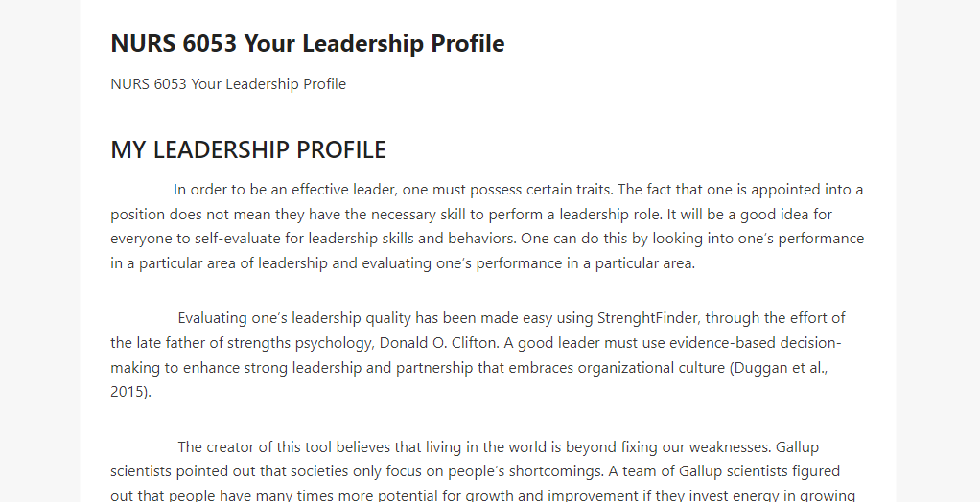
Task: Click the phrase 'appointed into a'
Action: click(x=806, y=190)
